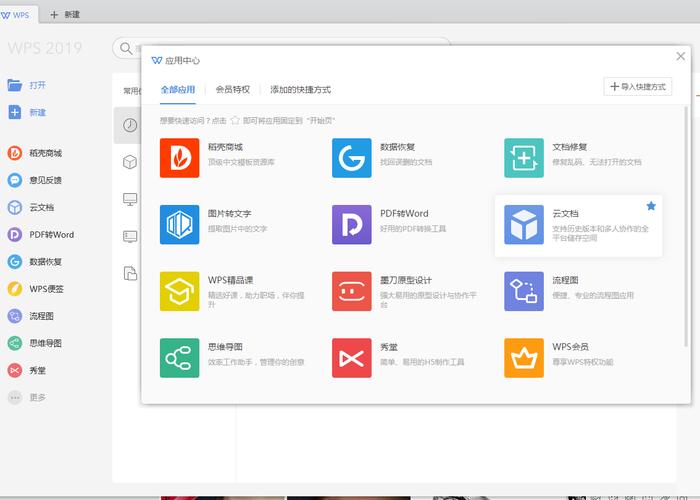The height and width of the screenshot is (500, 700).
Task: Click 图片转文字 title text
Action: coord(229,213)
